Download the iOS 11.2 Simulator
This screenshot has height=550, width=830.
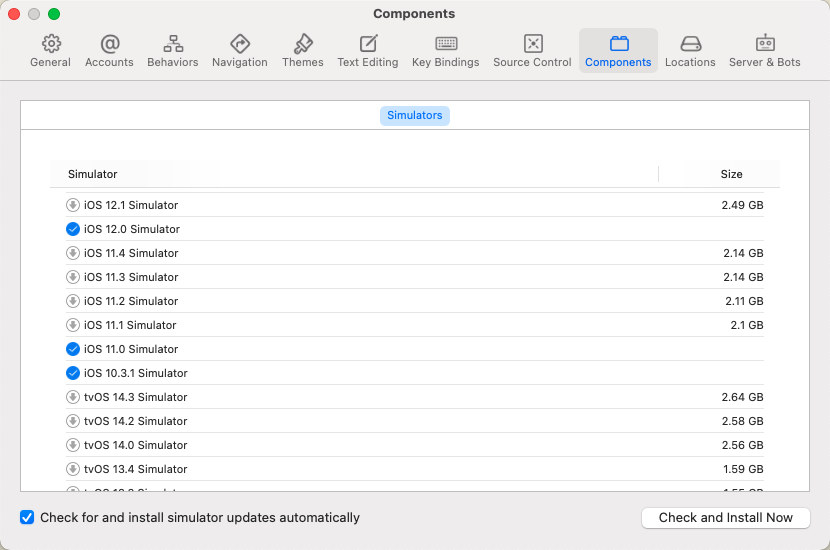(73, 301)
